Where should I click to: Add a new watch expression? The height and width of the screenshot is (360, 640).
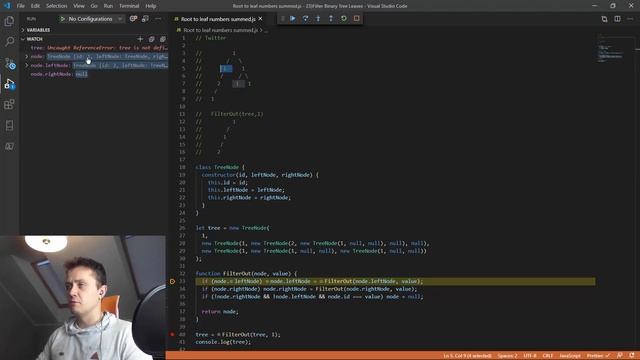[x=140, y=39]
